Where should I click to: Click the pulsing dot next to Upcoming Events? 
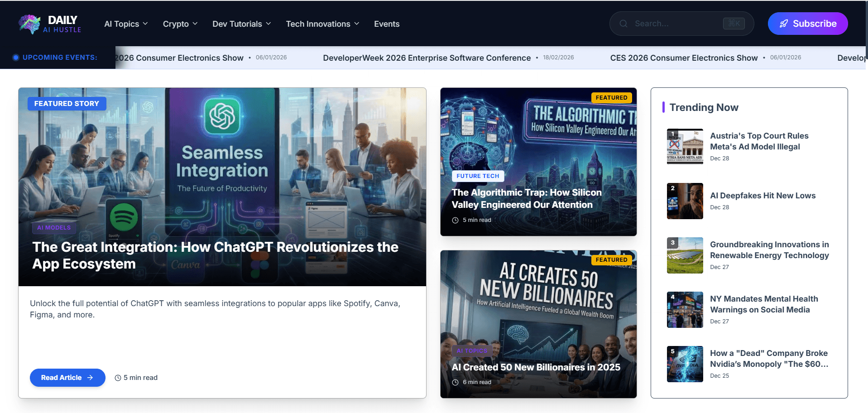pos(15,57)
